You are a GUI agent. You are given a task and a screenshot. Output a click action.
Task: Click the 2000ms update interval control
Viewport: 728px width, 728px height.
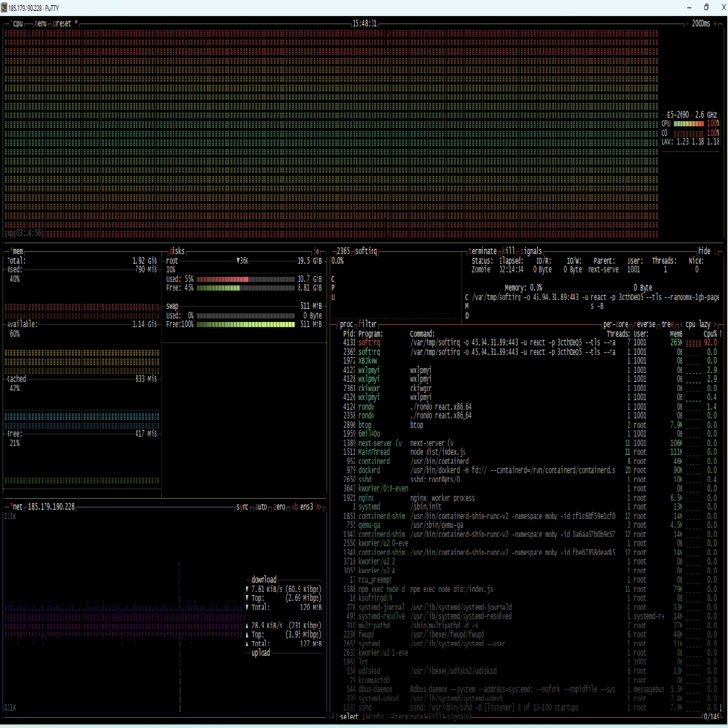click(700, 23)
